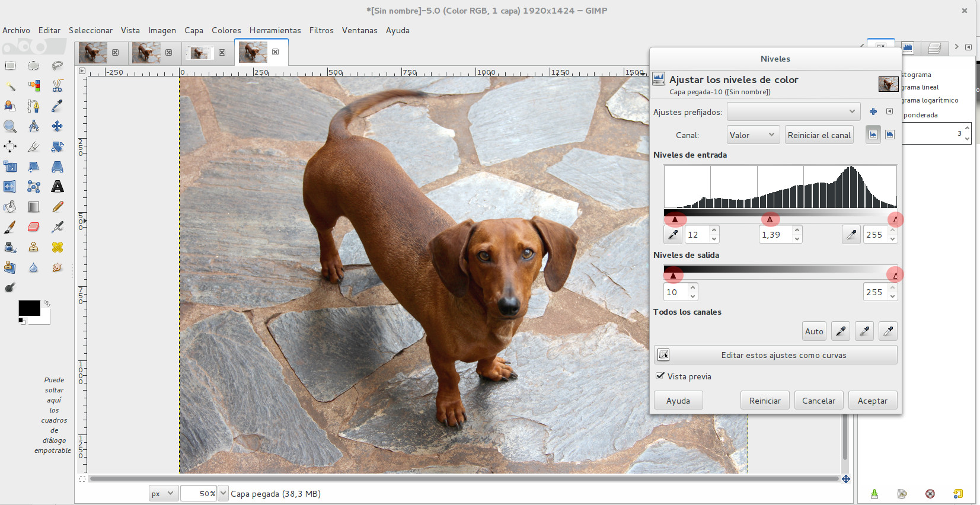Click Reiniciar button at dialog bottom
This screenshot has width=980, height=505.
click(765, 401)
